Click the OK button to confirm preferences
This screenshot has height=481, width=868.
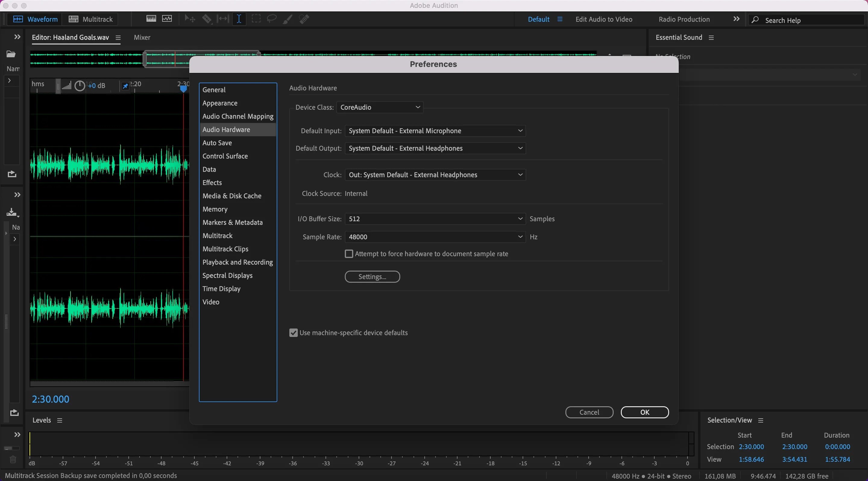tap(644, 412)
